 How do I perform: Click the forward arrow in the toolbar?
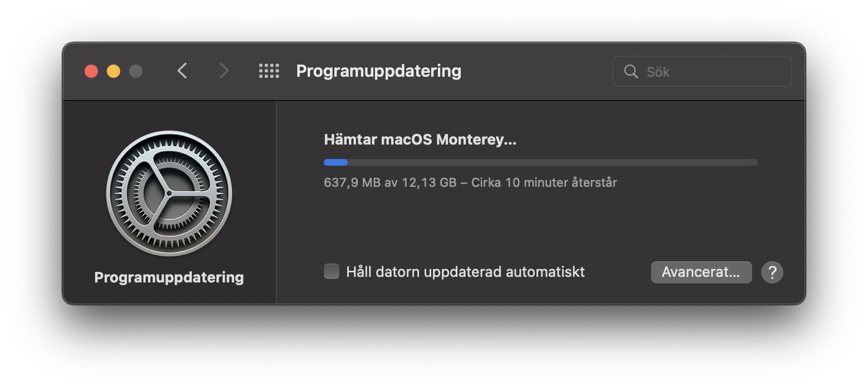pyautogui.click(x=224, y=71)
